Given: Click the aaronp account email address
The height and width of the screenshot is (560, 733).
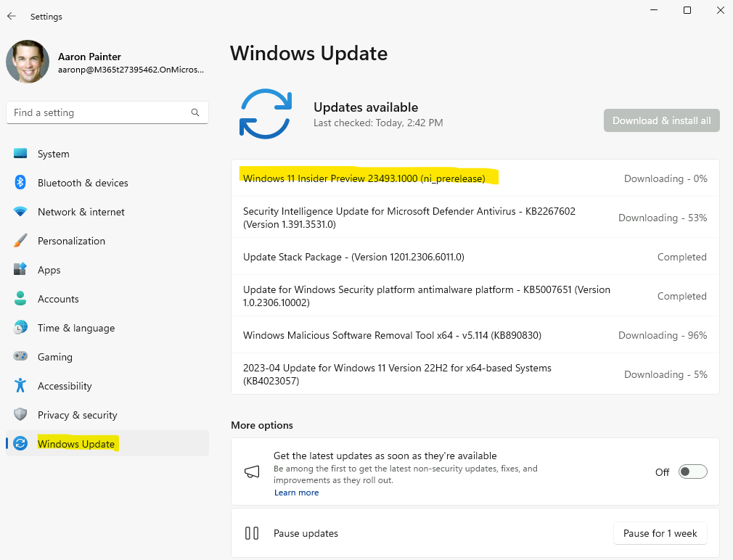Looking at the screenshot, I should pos(131,70).
